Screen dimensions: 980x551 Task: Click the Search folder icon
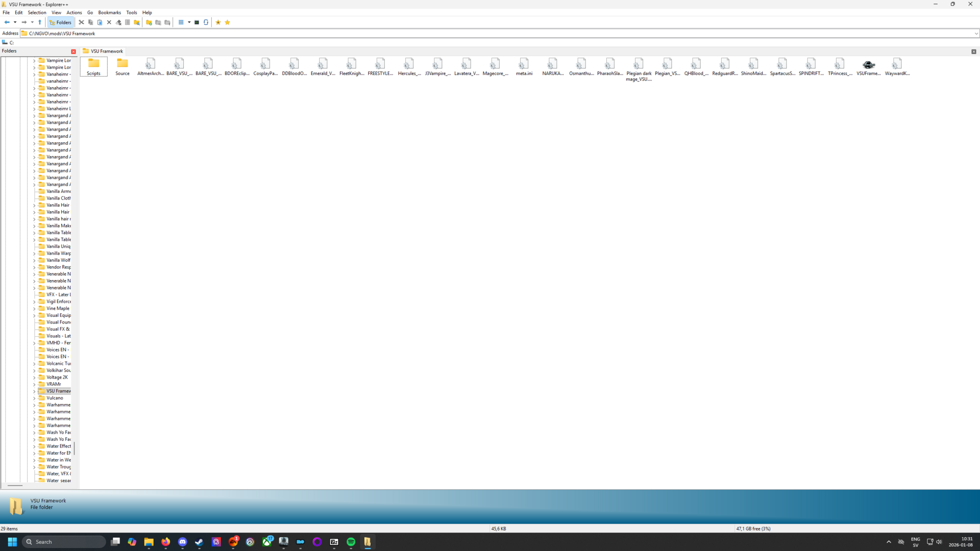pyautogui.click(x=137, y=22)
